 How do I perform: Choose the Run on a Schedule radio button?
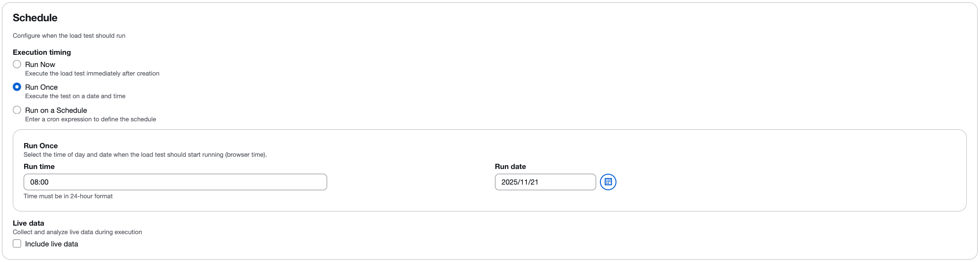click(x=17, y=110)
